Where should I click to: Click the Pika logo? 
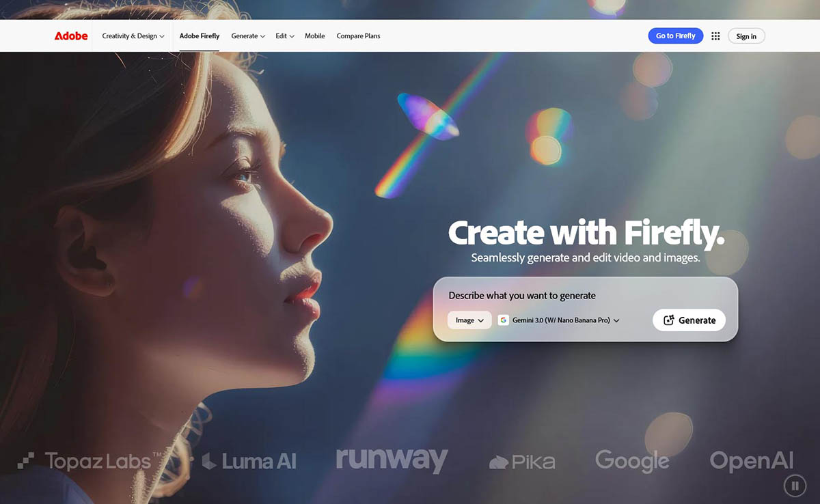click(x=522, y=462)
